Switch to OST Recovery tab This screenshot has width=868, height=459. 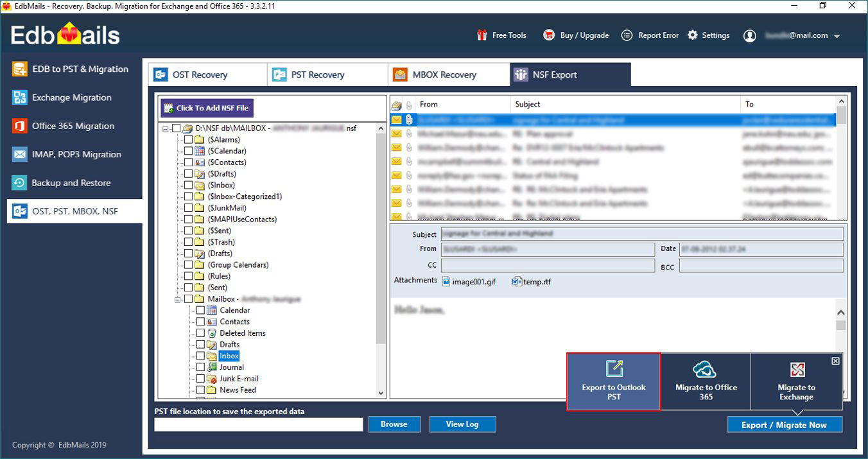208,74
